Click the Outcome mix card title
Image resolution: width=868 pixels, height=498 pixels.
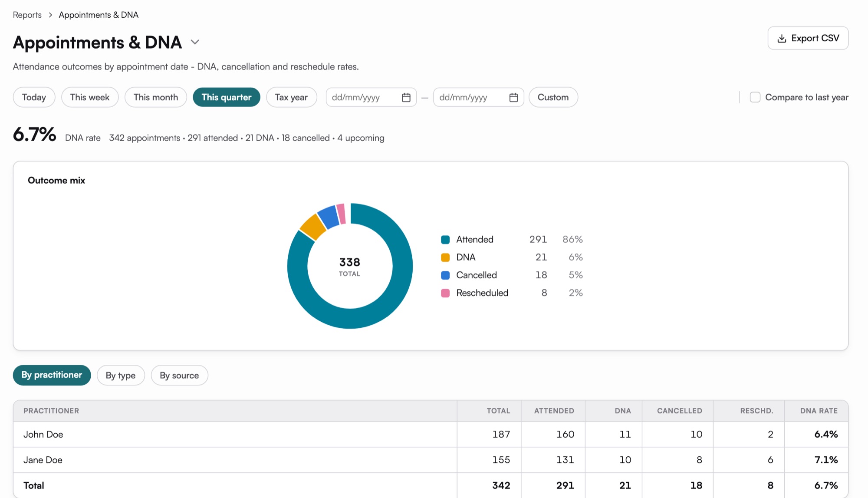(x=56, y=180)
